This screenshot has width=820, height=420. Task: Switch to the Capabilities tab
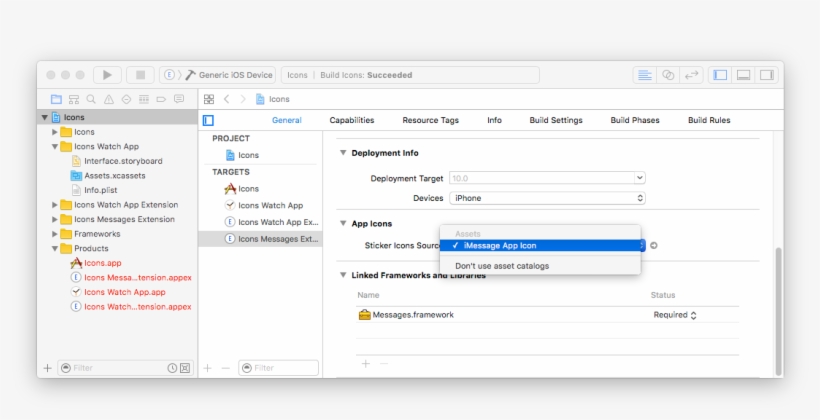coord(351,120)
